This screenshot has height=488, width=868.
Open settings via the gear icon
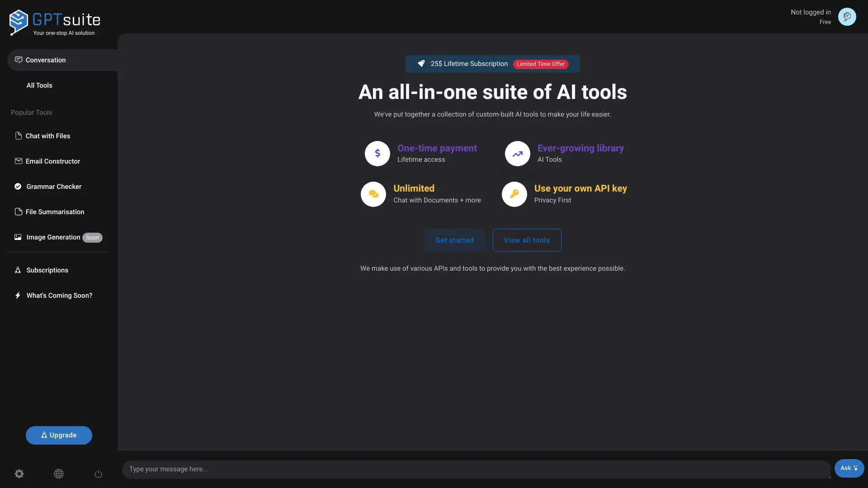tap(19, 474)
